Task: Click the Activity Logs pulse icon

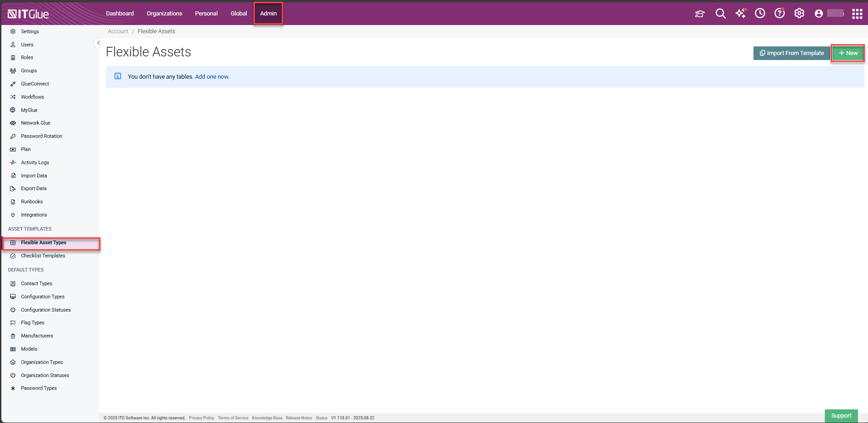Action: (13, 162)
